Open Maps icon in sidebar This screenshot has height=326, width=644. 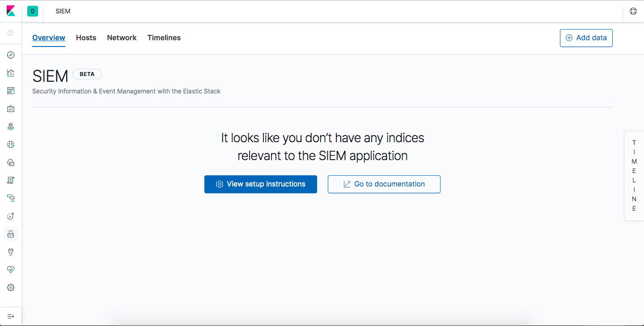click(x=11, y=127)
